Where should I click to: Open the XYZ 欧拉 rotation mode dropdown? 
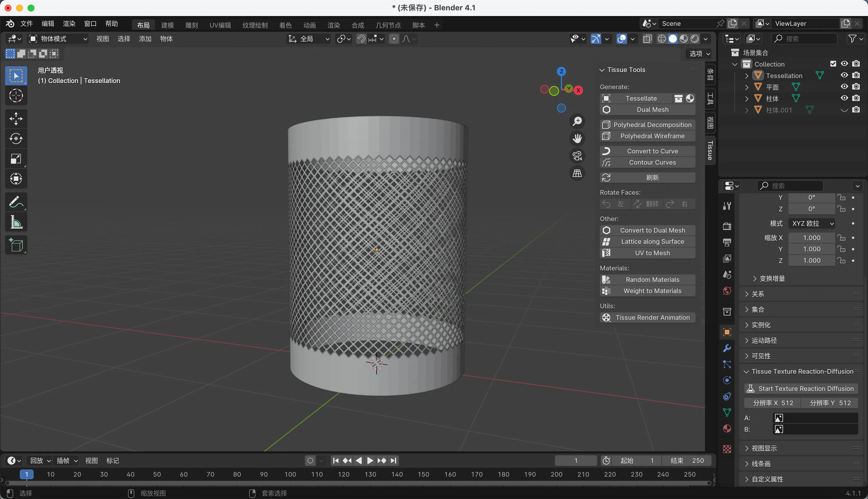(812, 223)
